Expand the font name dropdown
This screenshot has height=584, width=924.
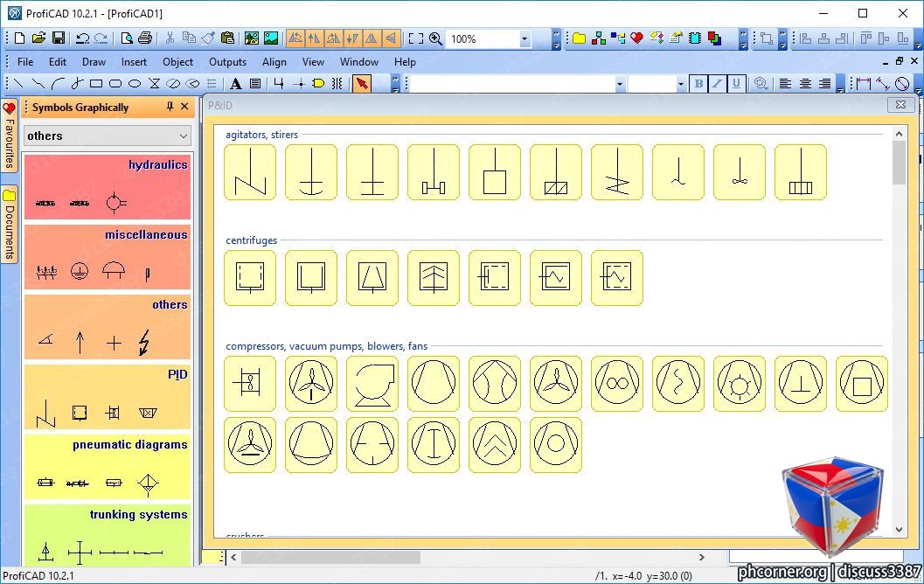pos(619,84)
